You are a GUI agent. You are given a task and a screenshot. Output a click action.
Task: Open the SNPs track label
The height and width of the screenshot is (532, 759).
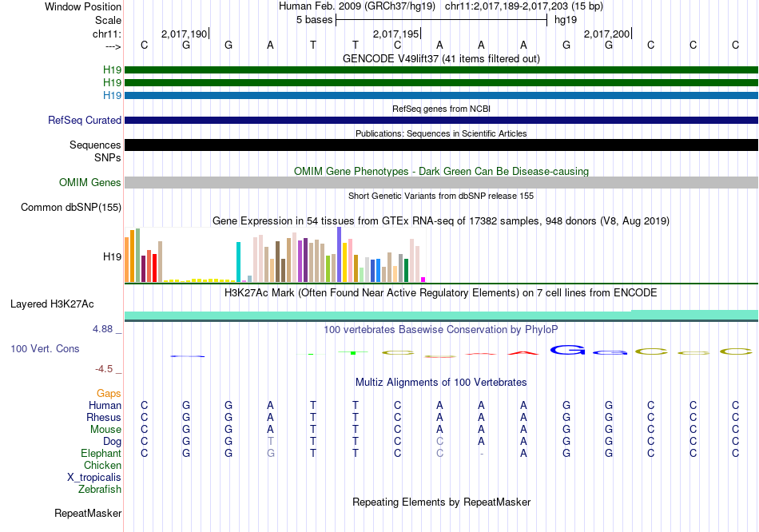(108, 158)
